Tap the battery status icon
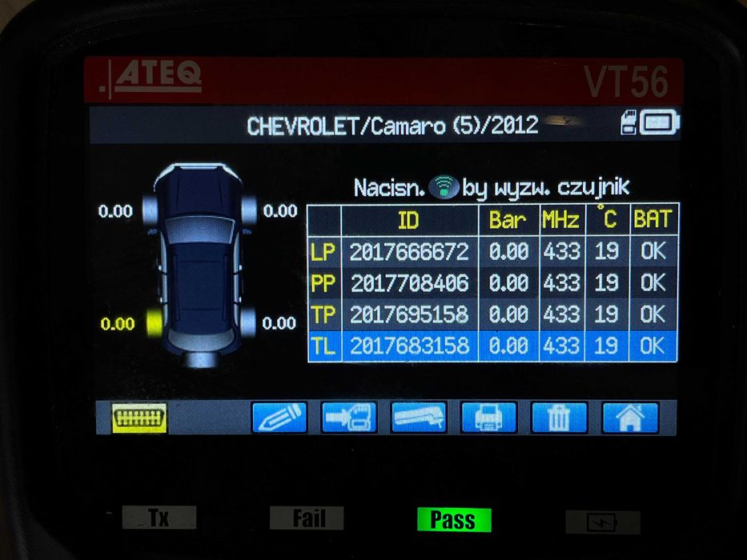This screenshot has height=560, width=747. click(660, 122)
